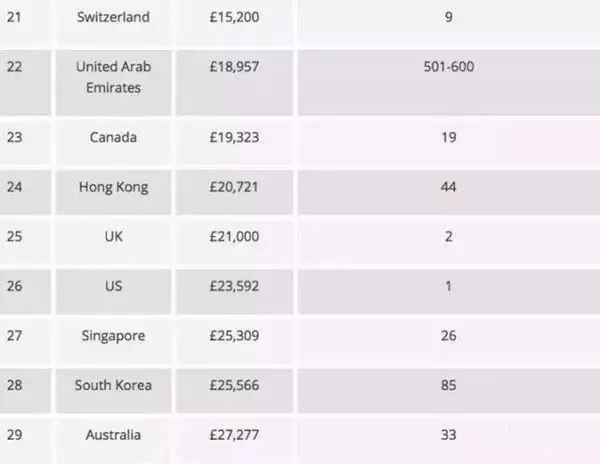Viewport: 600px width, 464px height.
Task: Select the ranking value 85
Action: (x=448, y=385)
